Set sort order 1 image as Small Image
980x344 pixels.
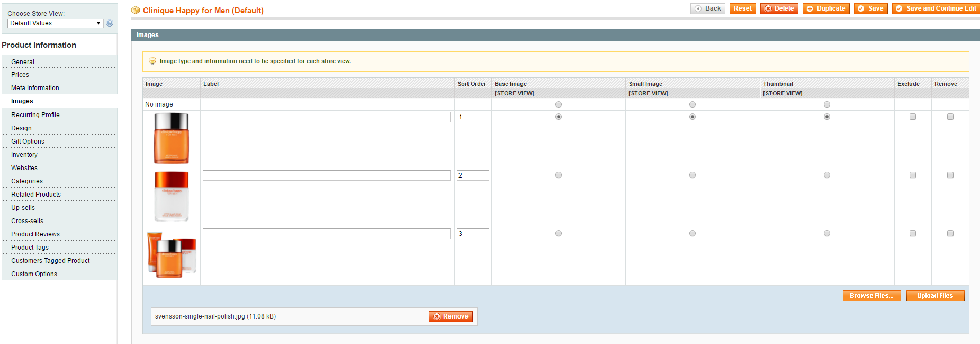[x=693, y=117]
